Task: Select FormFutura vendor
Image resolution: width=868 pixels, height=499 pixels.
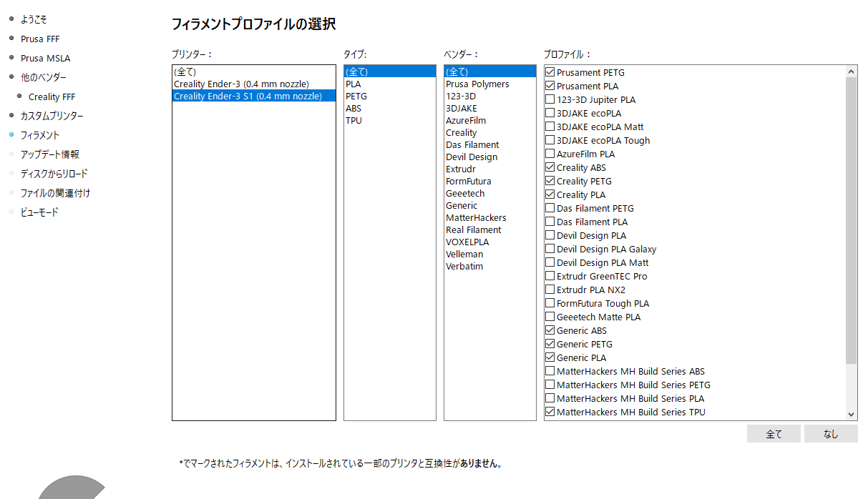Action: [x=490, y=181]
